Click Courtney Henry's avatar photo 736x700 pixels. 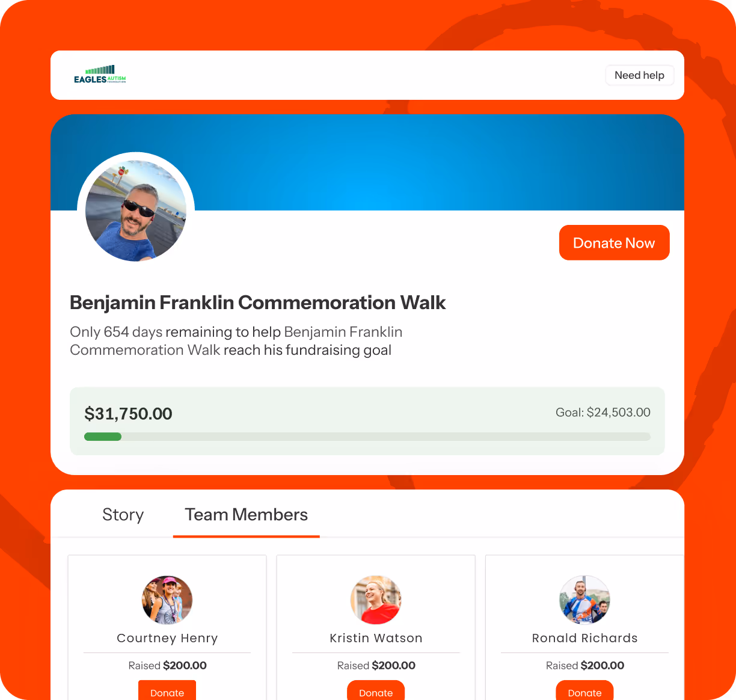pyautogui.click(x=167, y=600)
